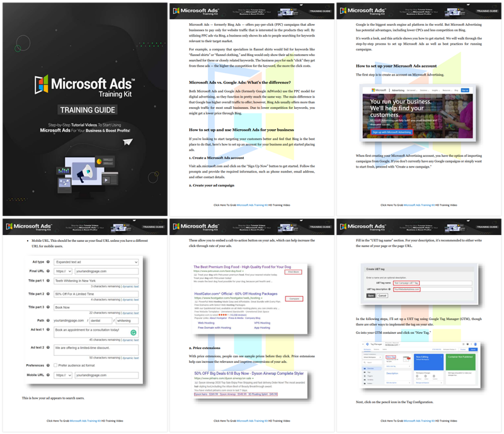Click Cancel in the Create UET tag dialog
Viewport: 504px width, 434px height.
point(382,295)
